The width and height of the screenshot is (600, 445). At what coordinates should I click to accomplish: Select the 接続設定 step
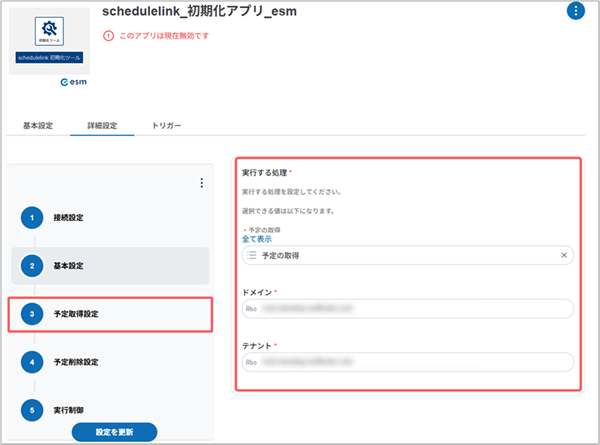coord(69,218)
